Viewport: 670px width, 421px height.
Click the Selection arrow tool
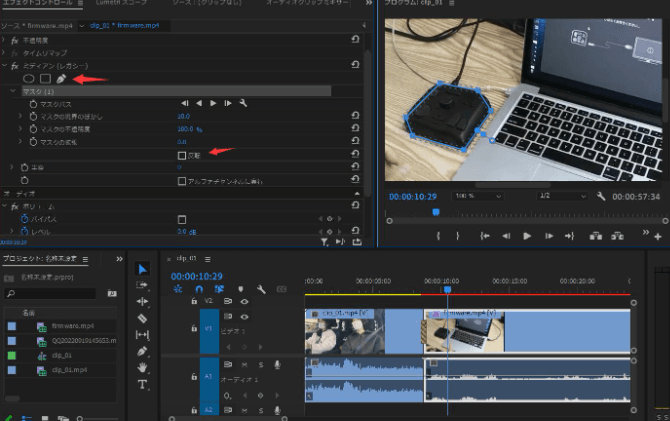(x=142, y=269)
